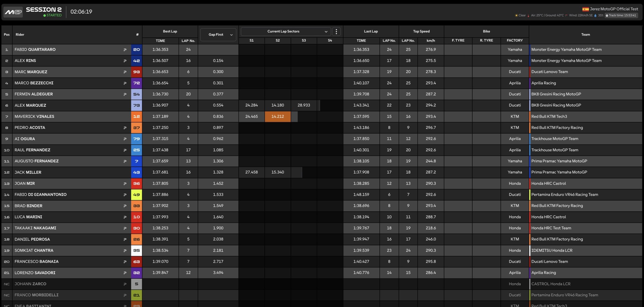644x307 pixels.
Task: Click the session timer 02:06:19
Action: pos(81,12)
